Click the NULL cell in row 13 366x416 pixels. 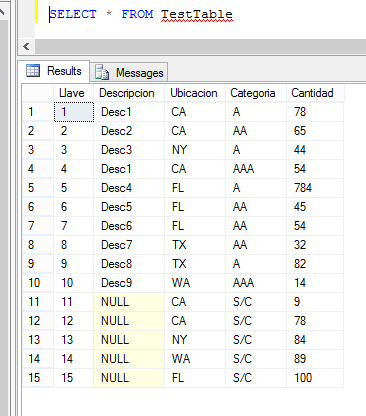point(129,340)
